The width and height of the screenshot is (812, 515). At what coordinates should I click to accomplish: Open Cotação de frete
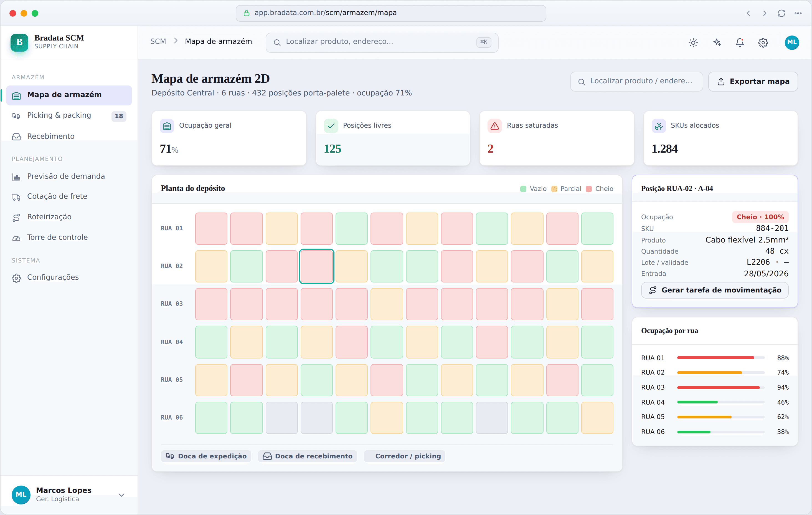pos(69,197)
